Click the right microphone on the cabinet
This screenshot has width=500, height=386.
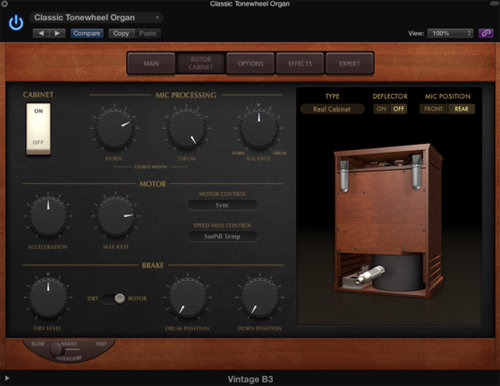(416, 172)
